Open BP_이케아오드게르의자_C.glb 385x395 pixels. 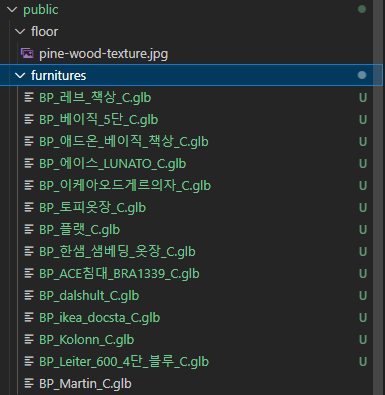(x=125, y=186)
